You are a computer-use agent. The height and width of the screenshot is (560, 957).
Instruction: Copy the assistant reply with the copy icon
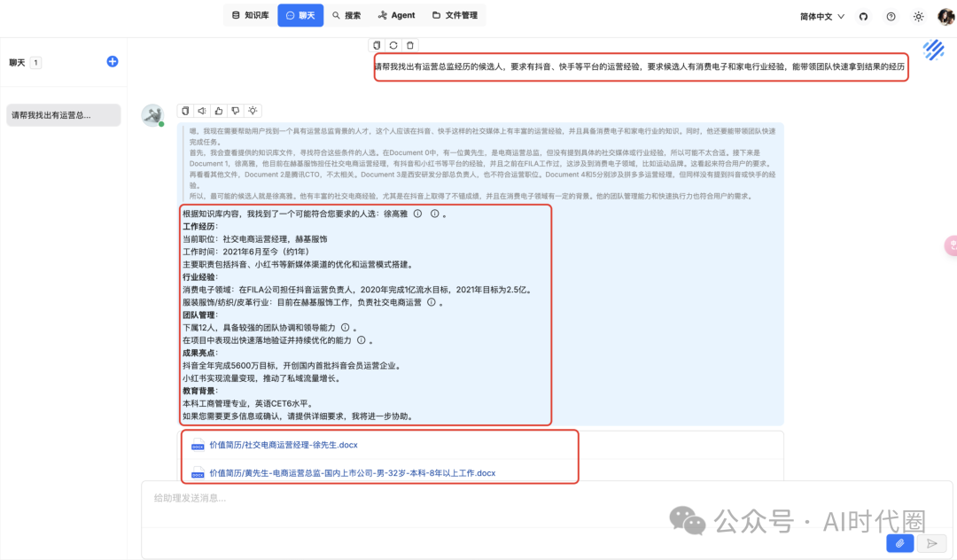(185, 111)
